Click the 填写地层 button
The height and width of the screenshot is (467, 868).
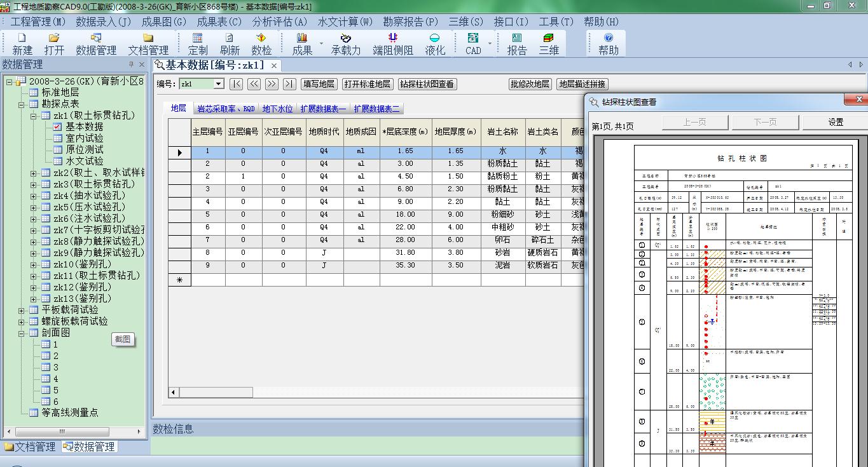tap(319, 84)
